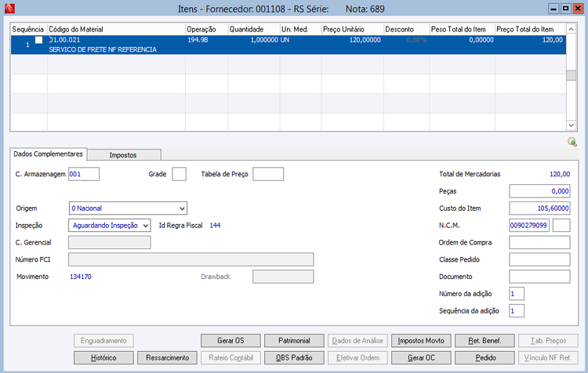Tick the checkbox in item row 1
588x373 pixels.
click(x=38, y=40)
